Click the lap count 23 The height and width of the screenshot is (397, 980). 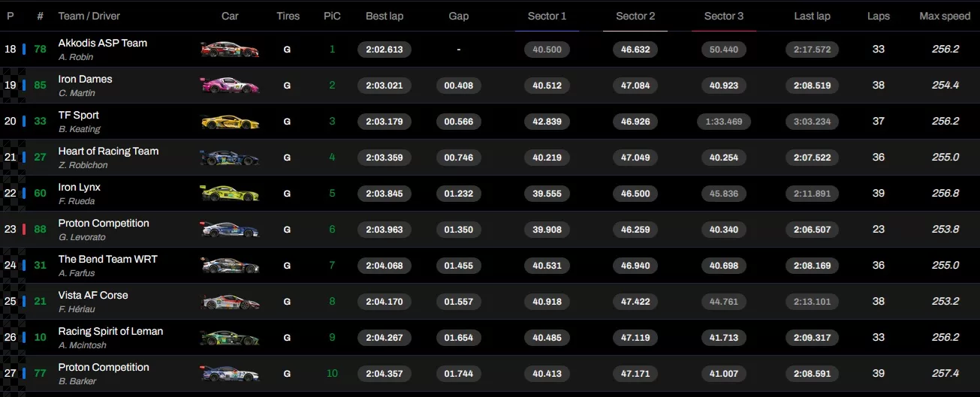tap(879, 230)
